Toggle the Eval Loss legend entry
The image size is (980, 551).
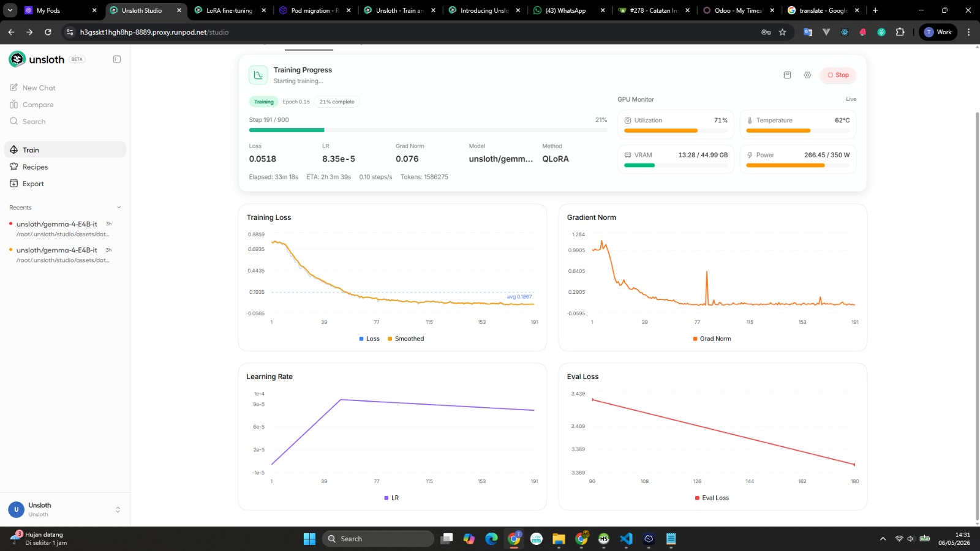pos(712,498)
